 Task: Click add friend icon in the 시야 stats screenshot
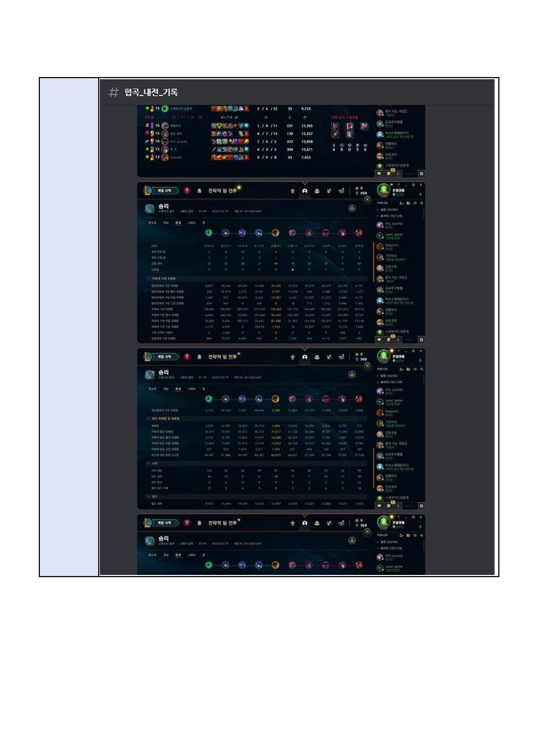[x=401, y=369]
